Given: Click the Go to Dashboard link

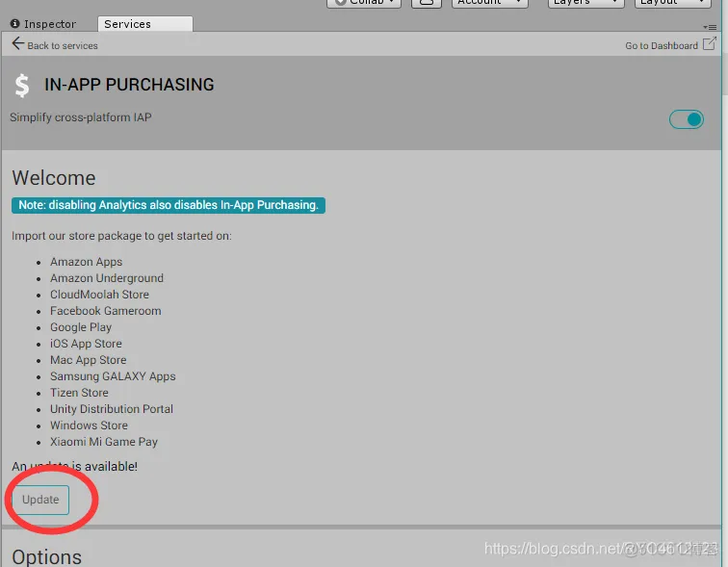Looking at the screenshot, I should 662,45.
